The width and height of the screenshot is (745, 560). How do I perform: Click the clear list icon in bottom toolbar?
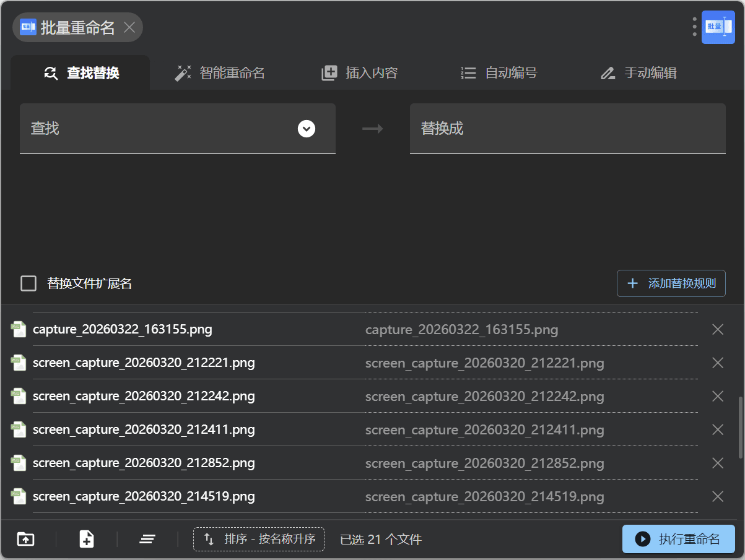[x=147, y=539]
